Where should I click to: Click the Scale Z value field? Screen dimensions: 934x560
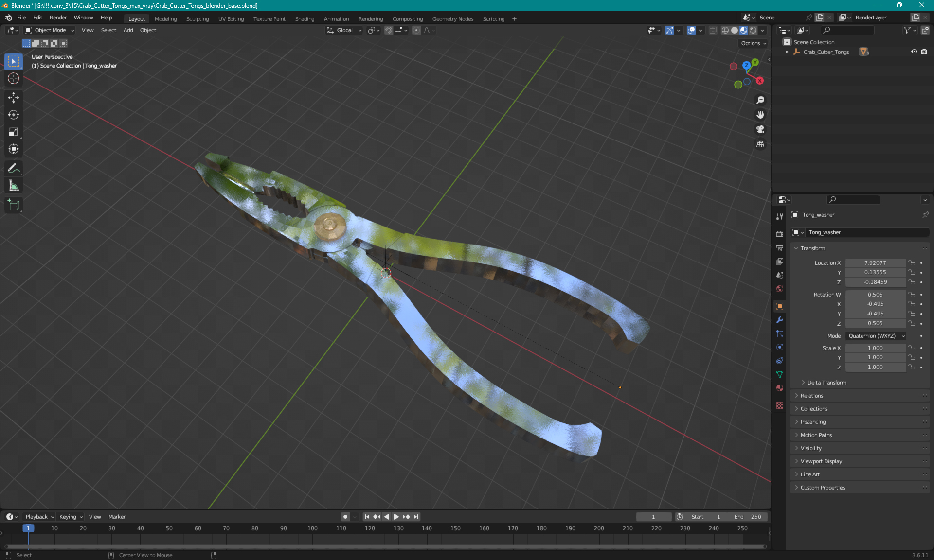pos(875,367)
